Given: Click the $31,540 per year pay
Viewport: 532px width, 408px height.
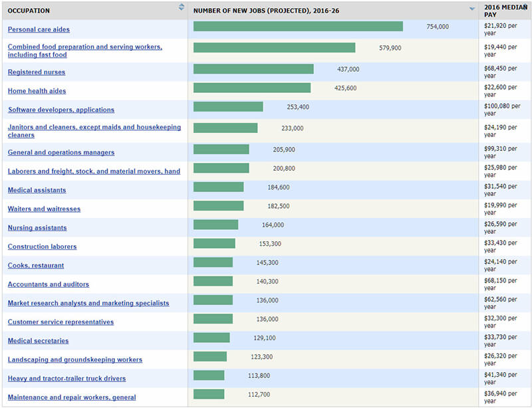Looking at the screenshot, I should coord(501,190).
